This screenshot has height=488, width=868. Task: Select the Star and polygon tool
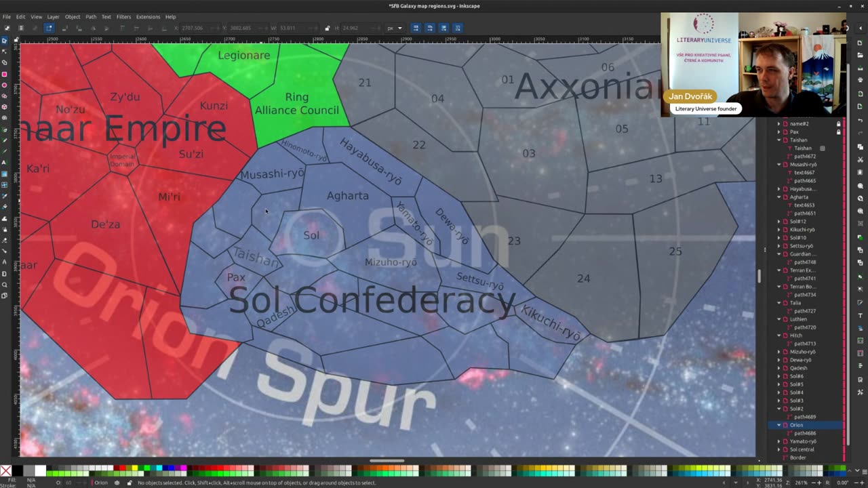[x=4, y=96]
